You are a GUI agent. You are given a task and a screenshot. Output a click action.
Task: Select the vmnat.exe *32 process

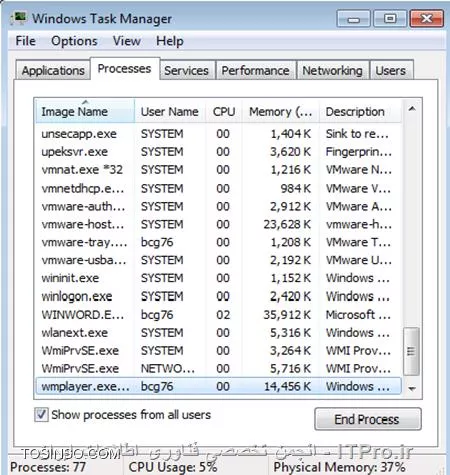coord(218,170)
